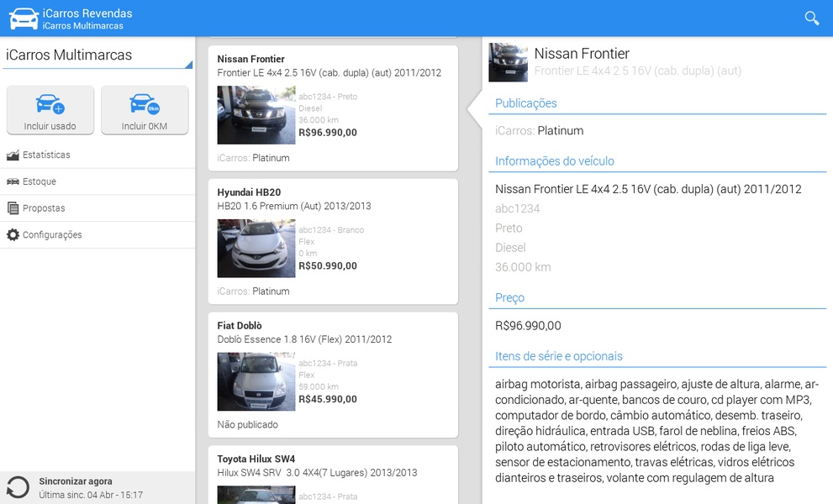Click the R$50.990,00 price in list
This screenshot has height=504, width=833.
[328, 266]
